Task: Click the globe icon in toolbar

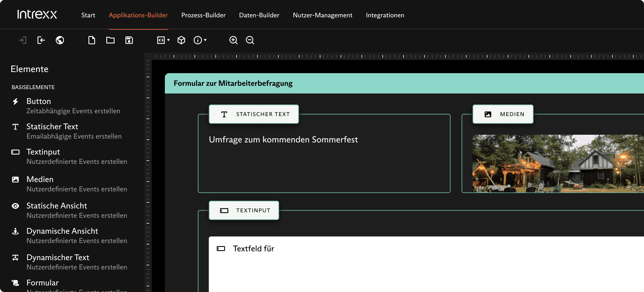Action: click(x=60, y=40)
